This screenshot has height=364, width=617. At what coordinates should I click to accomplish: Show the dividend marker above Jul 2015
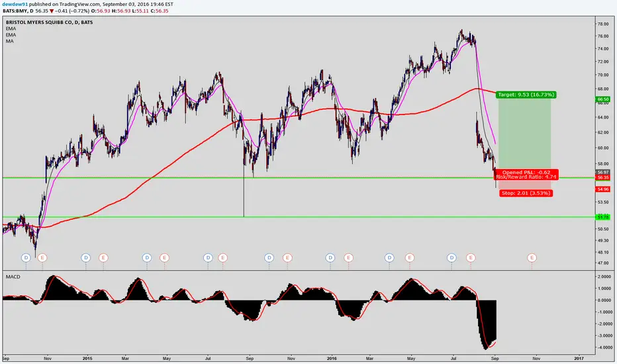pos(208,257)
